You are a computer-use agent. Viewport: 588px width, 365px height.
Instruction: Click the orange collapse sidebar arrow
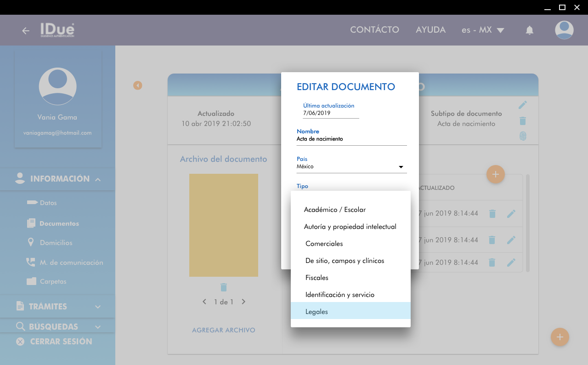pos(137,86)
